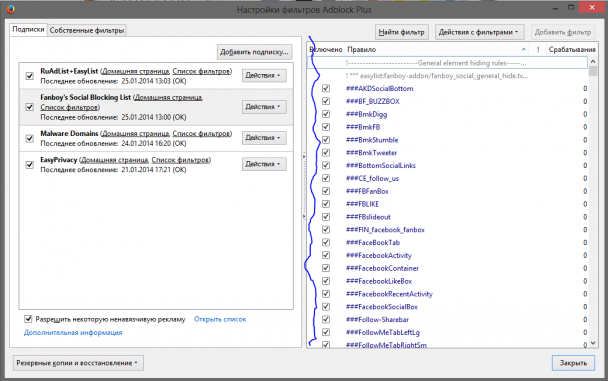
Task: Click EasyPrivacy Список фильтров link
Action: 180,160
